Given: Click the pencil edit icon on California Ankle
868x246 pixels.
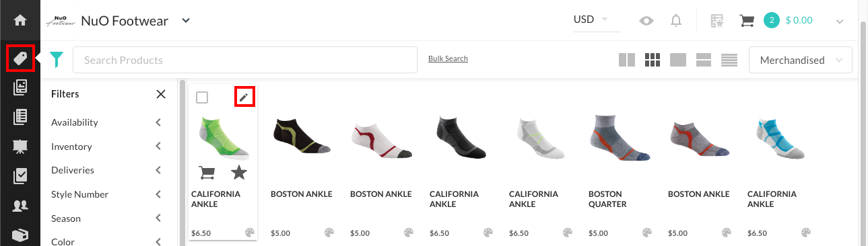Looking at the screenshot, I should pos(244,97).
